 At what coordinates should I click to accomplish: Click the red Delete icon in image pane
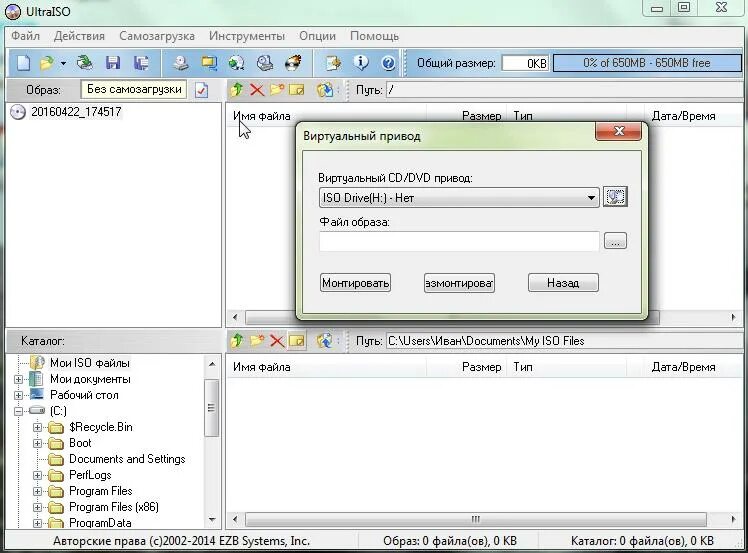click(x=257, y=90)
